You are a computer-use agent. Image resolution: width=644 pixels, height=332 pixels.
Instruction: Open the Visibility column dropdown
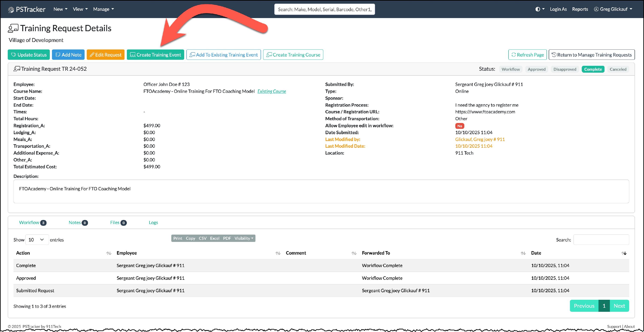[x=244, y=238]
